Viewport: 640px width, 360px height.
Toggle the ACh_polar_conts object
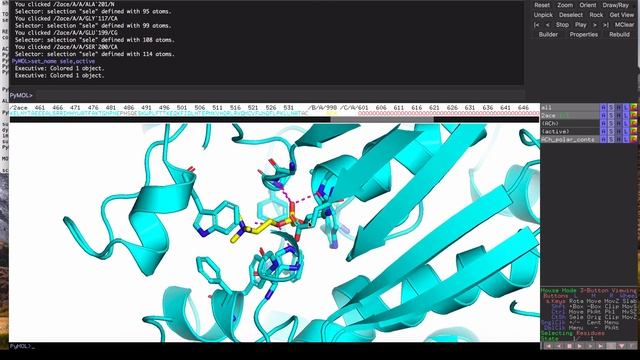570,140
